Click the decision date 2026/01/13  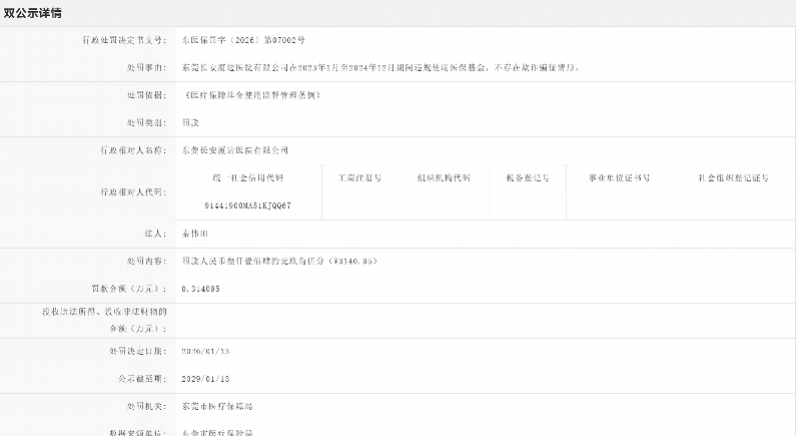(x=206, y=351)
